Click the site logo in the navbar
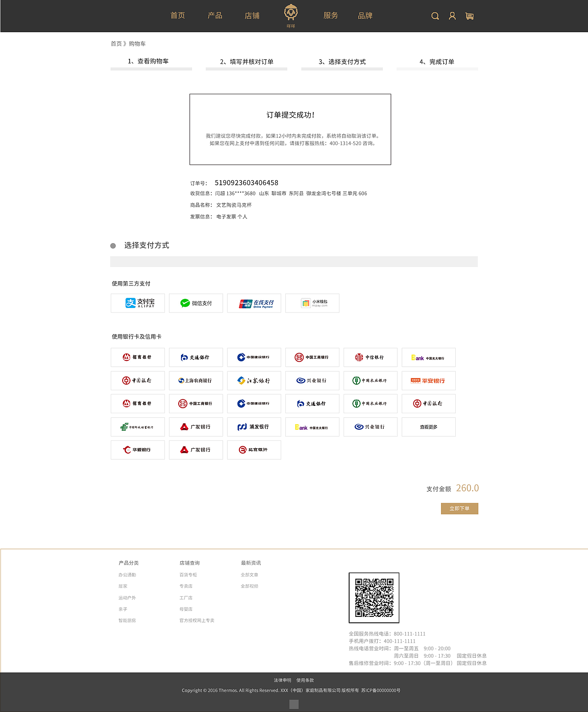Viewport: 588px width, 712px height. 290,14
